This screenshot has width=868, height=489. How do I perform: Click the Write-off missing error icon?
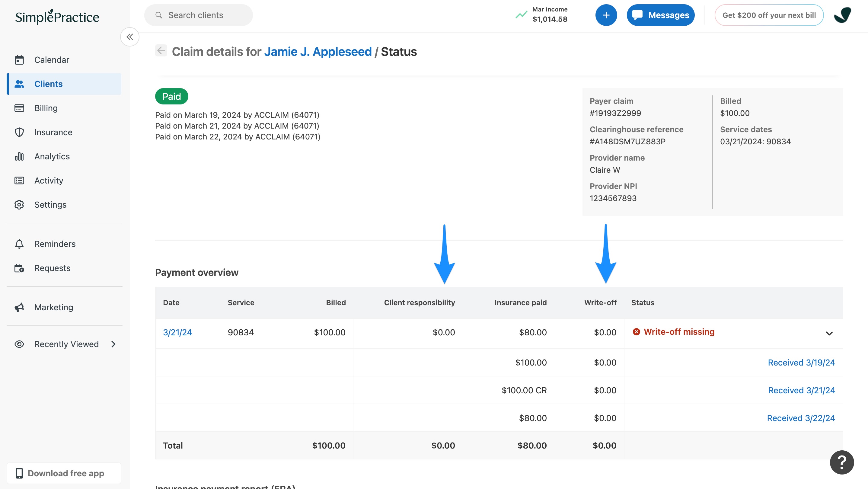(636, 332)
